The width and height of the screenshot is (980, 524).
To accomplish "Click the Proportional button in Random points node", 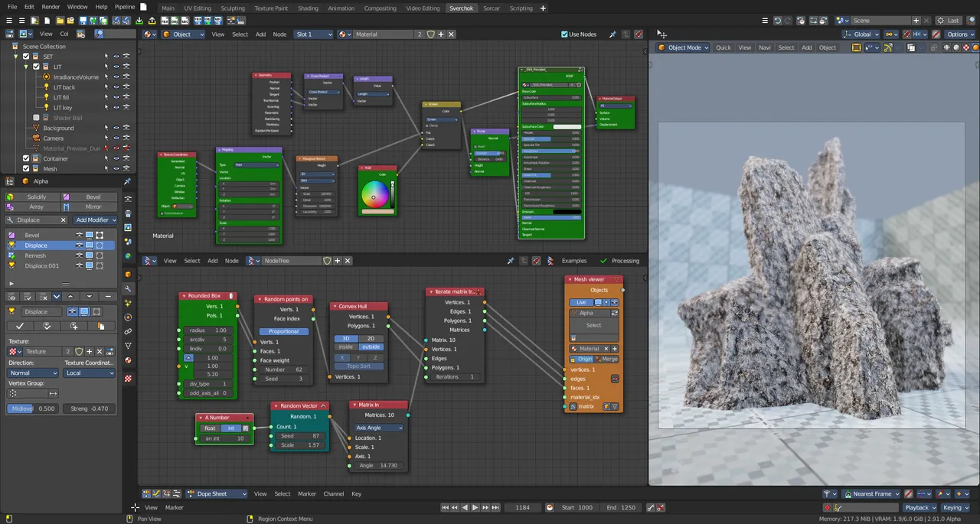I will pos(283,331).
